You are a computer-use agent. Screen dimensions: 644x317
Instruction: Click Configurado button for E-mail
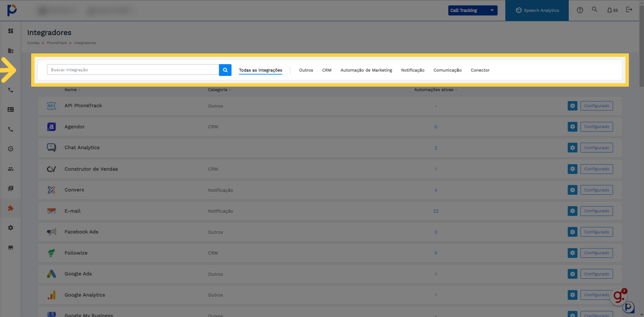(597, 211)
